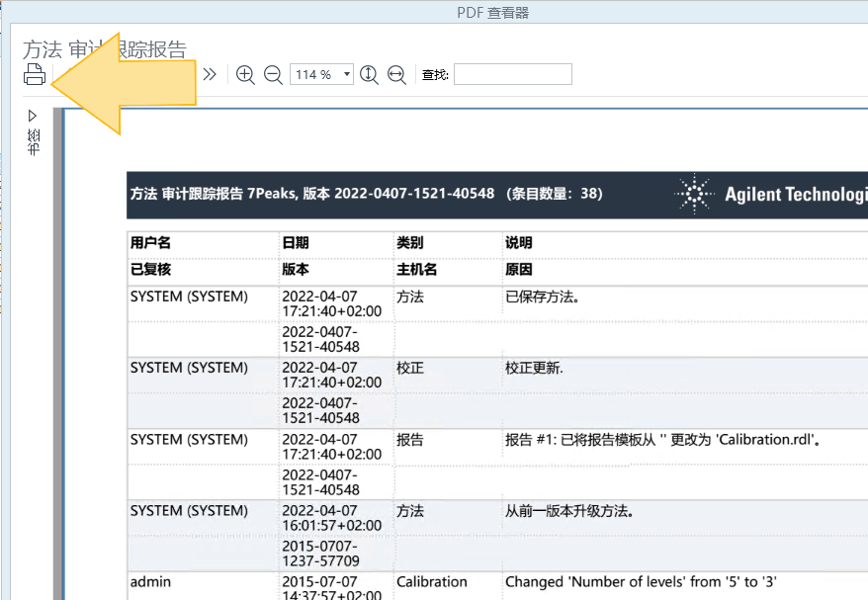Click the date 2022-04-07 16:01:57+02:00
This screenshot has width=868, height=600.
pyautogui.click(x=332, y=518)
